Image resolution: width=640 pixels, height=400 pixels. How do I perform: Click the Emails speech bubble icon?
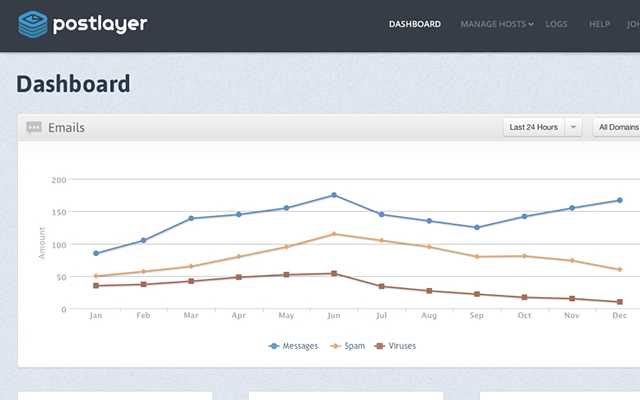tap(34, 128)
